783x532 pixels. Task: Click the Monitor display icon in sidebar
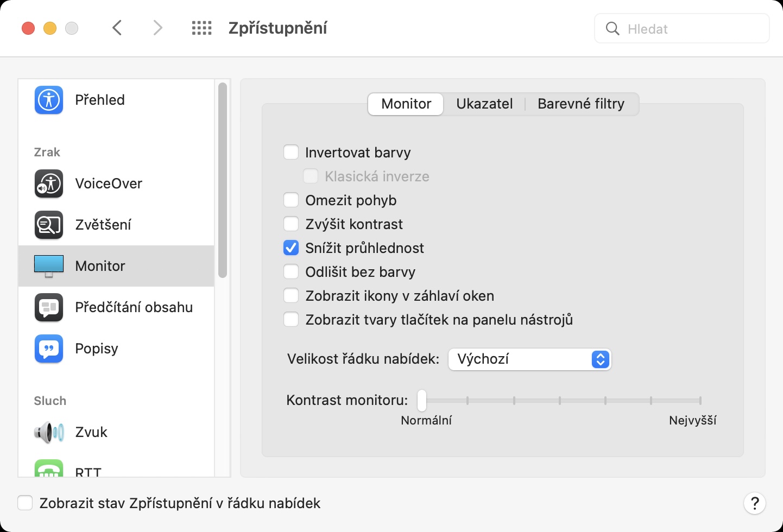(49, 266)
